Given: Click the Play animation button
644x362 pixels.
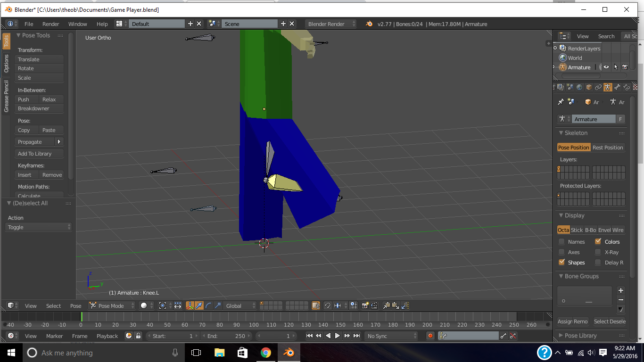Looking at the screenshot, I should coord(338,336).
